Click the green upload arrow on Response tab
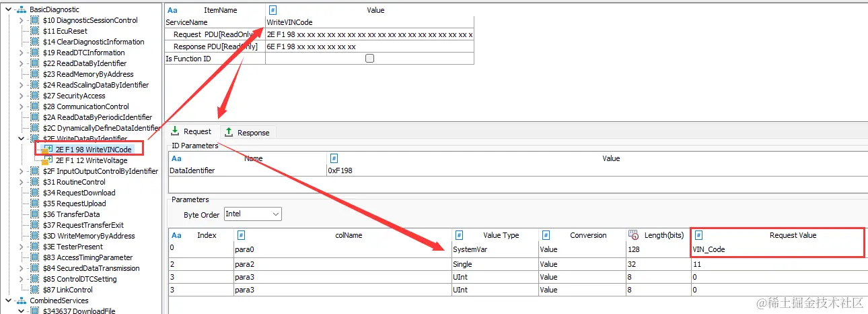Screen dimensions: 868x314 tap(228, 132)
